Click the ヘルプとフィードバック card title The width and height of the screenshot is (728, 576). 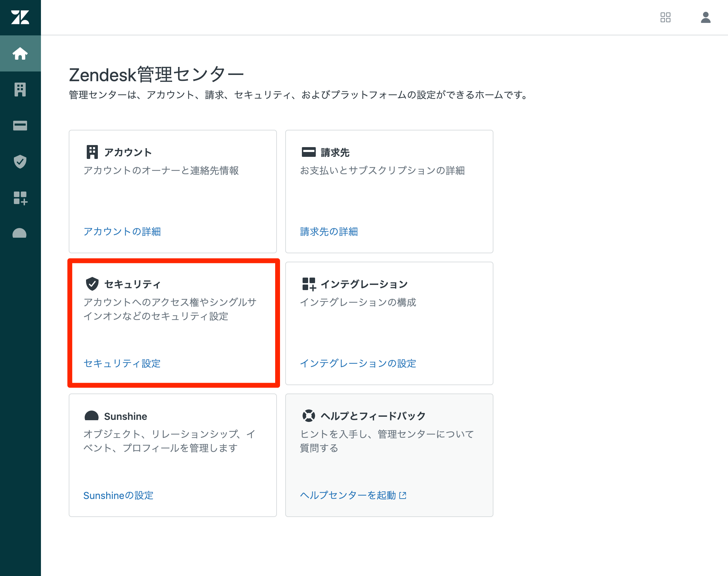[373, 416]
